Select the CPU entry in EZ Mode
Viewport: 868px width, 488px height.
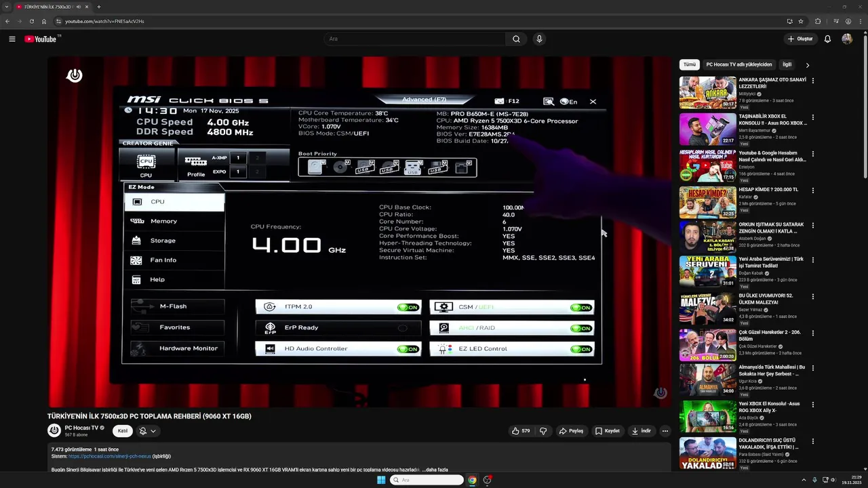coord(174,202)
